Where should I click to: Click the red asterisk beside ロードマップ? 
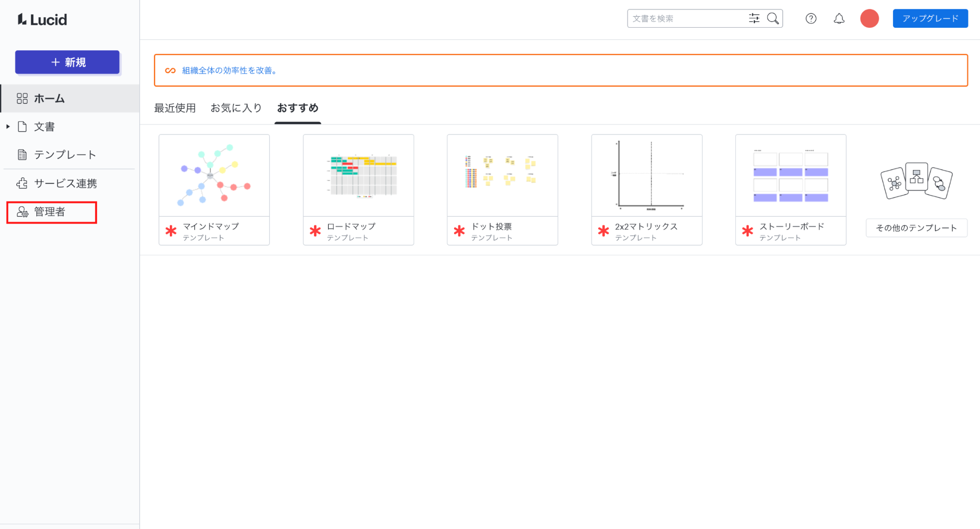pos(315,231)
